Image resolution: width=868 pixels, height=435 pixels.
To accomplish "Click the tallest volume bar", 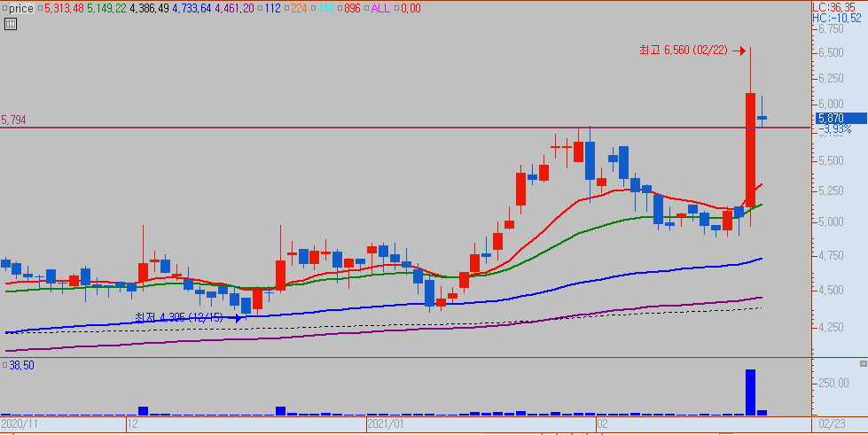I will [751, 392].
